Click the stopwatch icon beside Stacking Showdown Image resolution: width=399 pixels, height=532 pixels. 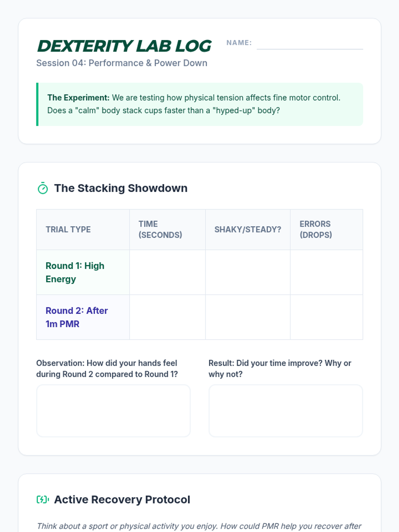(43, 188)
